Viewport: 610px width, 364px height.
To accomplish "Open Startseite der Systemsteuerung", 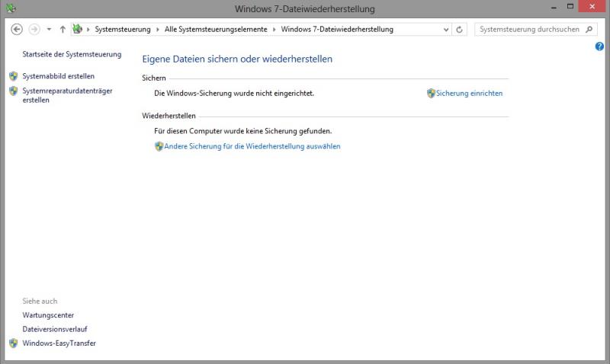I will coord(72,54).
